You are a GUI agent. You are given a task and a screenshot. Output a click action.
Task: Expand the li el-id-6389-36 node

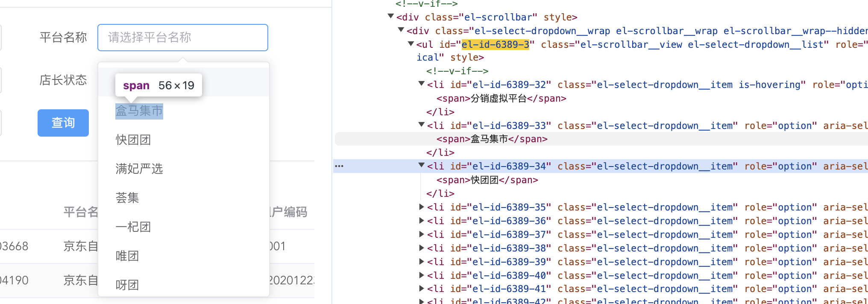pyautogui.click(x=421, y=220)
